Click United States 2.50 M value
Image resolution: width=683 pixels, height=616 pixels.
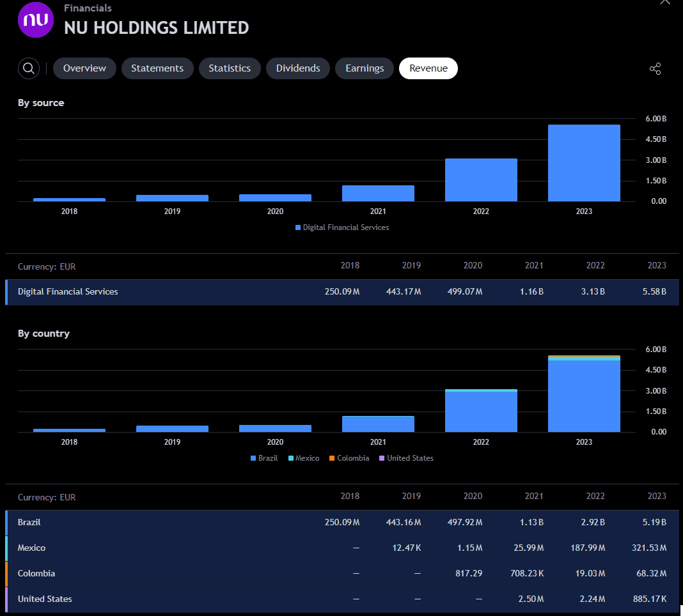point(531,599)
